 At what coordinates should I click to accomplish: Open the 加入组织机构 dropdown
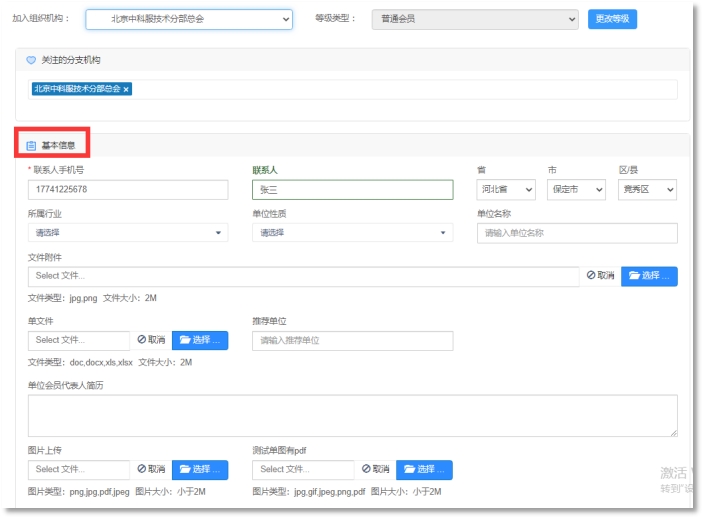[189, 19]
